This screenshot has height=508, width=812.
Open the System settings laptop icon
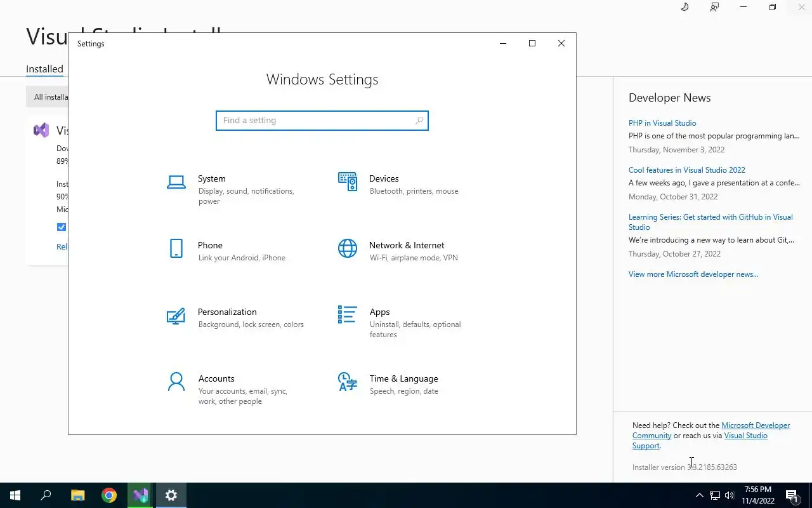point(176,182)
